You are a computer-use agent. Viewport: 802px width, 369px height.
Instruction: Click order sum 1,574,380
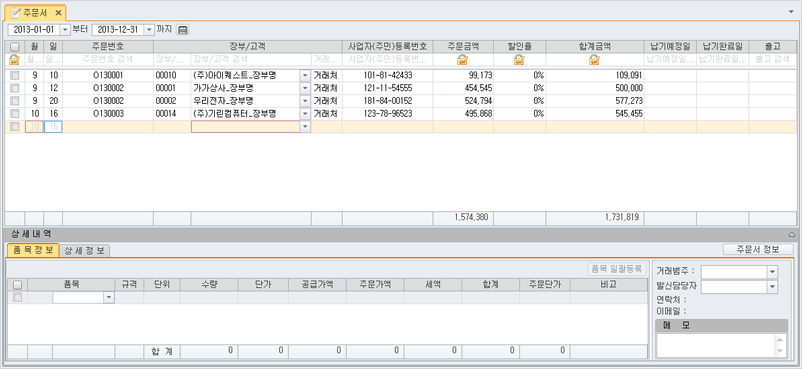[471, 217]
